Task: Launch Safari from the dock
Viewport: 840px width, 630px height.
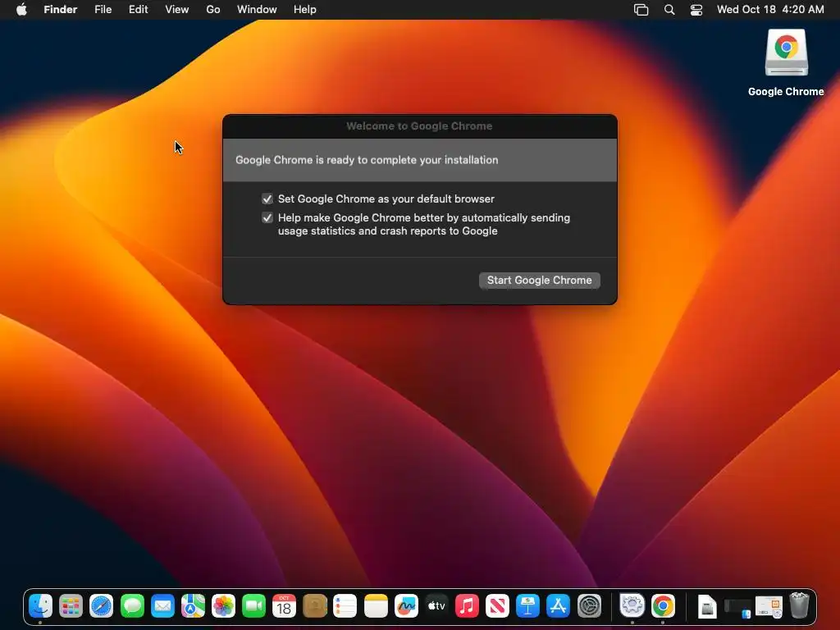Action: point(101,606)
